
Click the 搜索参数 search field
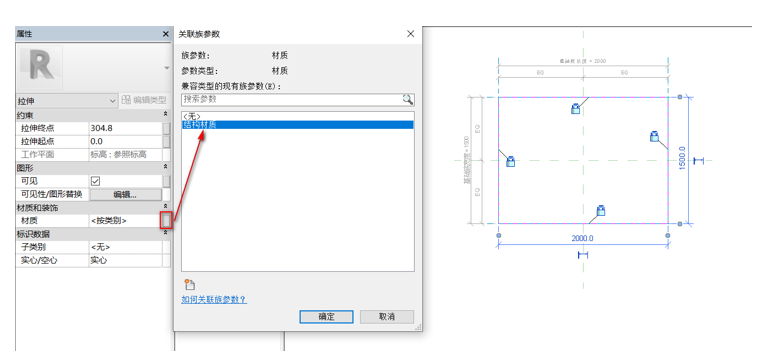pos(292,100)
